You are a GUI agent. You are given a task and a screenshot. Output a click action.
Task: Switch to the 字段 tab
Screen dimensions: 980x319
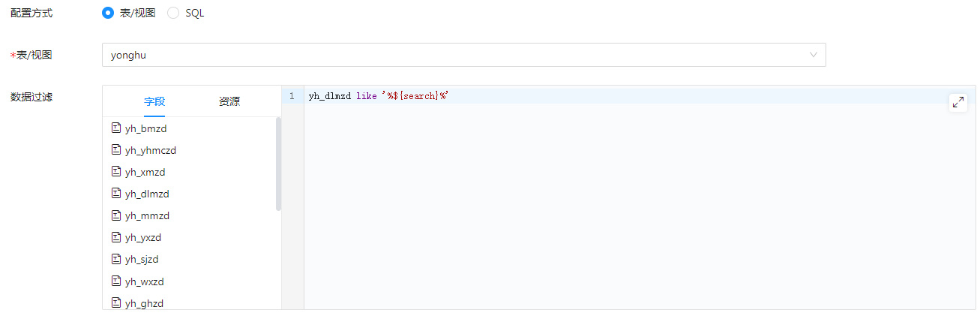pos(154,101)
